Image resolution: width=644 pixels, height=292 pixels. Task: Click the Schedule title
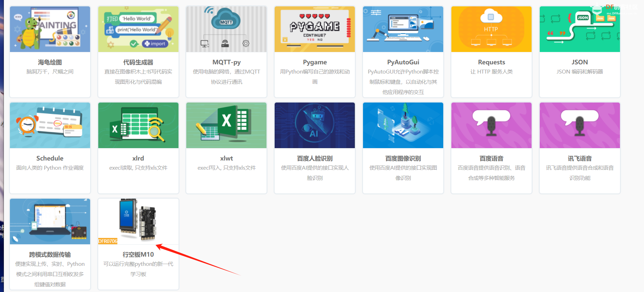click(50, 158)
